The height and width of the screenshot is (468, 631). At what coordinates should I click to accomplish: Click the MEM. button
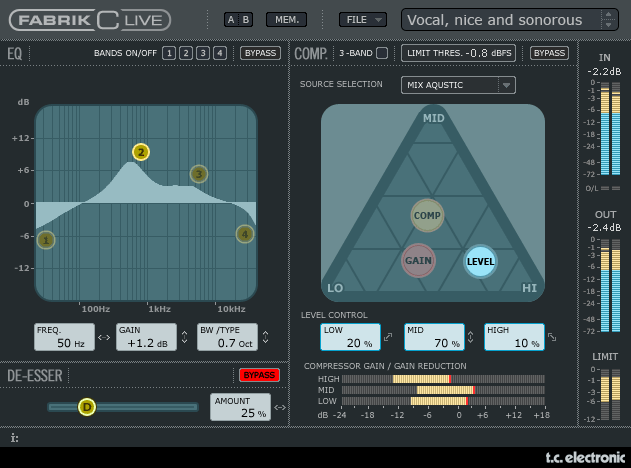(287, 19)
